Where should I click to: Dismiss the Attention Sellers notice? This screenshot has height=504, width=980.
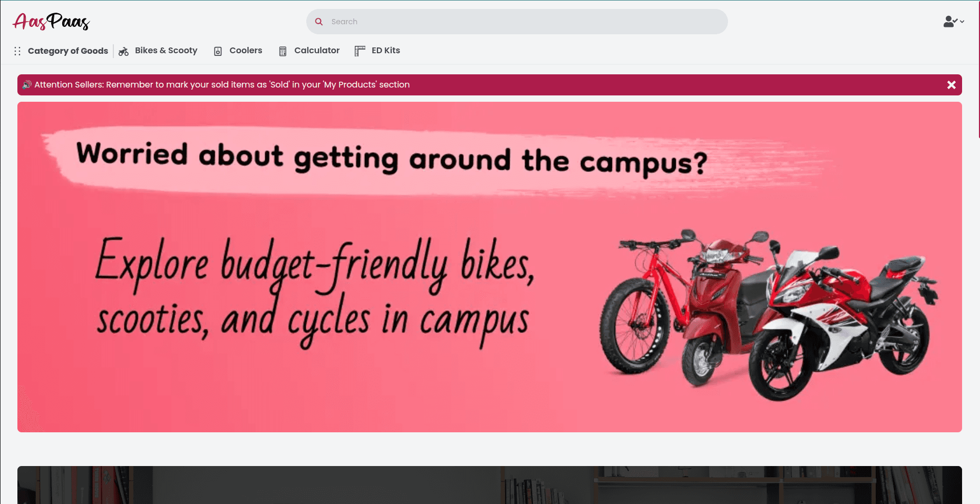951,85
